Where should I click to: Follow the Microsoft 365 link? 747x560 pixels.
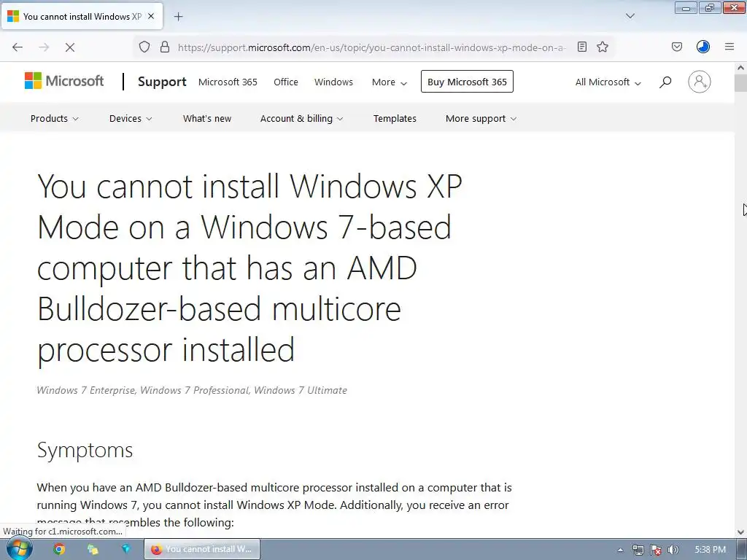click(228, 82)
